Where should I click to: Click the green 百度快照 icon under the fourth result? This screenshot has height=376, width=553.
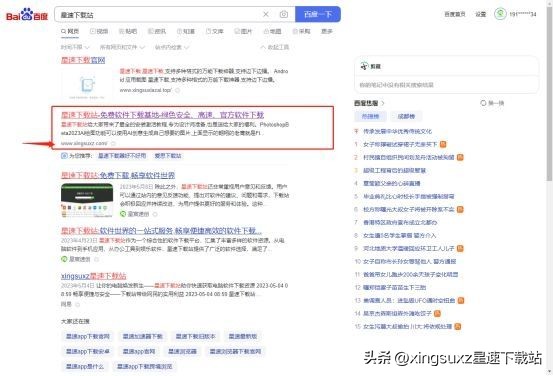point(64,259)
